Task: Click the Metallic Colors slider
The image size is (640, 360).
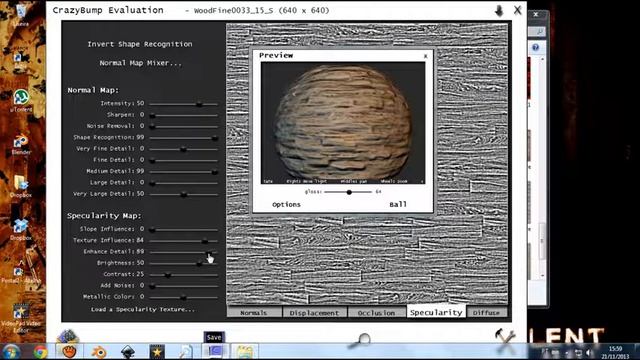Action: click(x=183, y=297)
